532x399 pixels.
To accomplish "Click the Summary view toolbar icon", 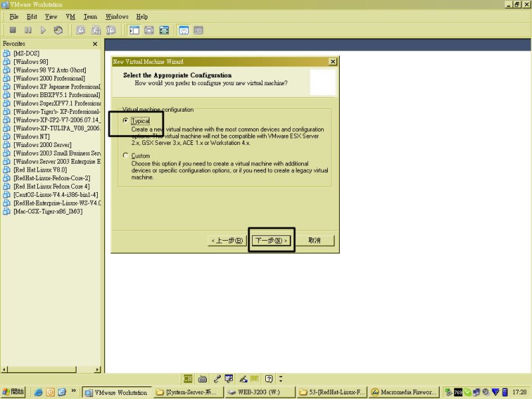I will click(x=184, y=30).
